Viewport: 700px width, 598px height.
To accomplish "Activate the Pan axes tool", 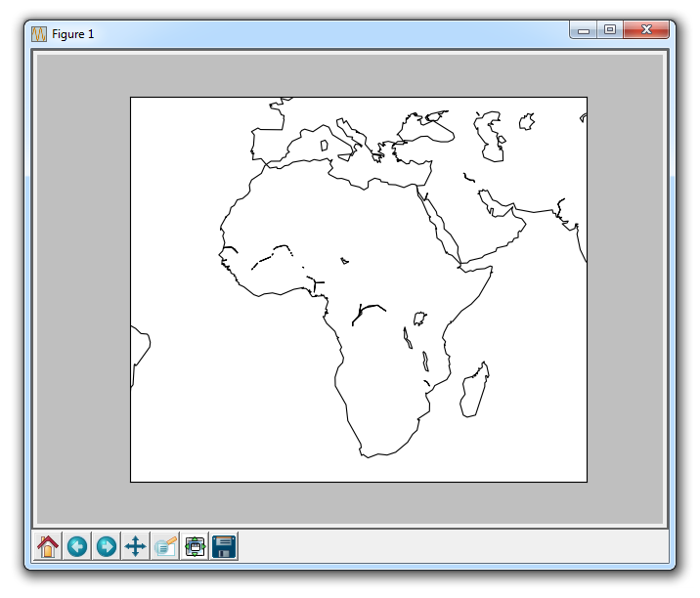I will [x=136, y=546].
